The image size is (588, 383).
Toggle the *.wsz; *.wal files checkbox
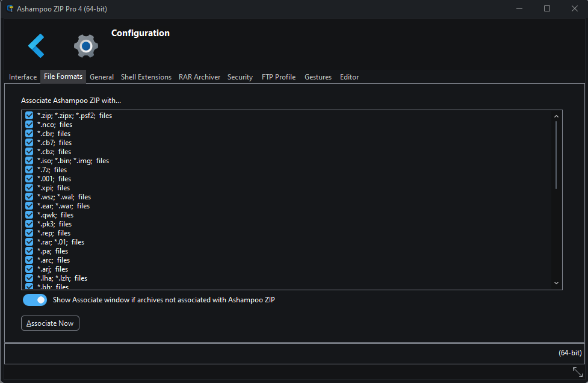pos(29,196)
